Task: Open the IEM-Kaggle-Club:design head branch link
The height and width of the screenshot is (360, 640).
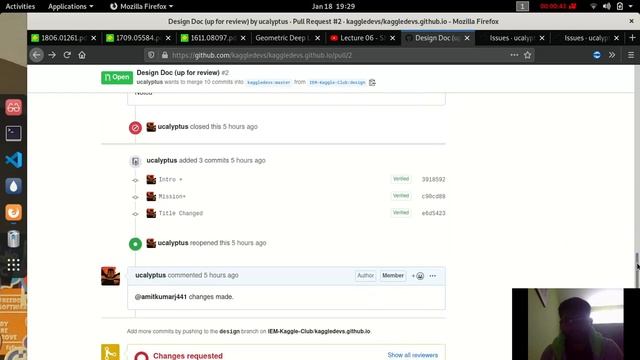Action: pyautogui.click(x=337, y=82)
